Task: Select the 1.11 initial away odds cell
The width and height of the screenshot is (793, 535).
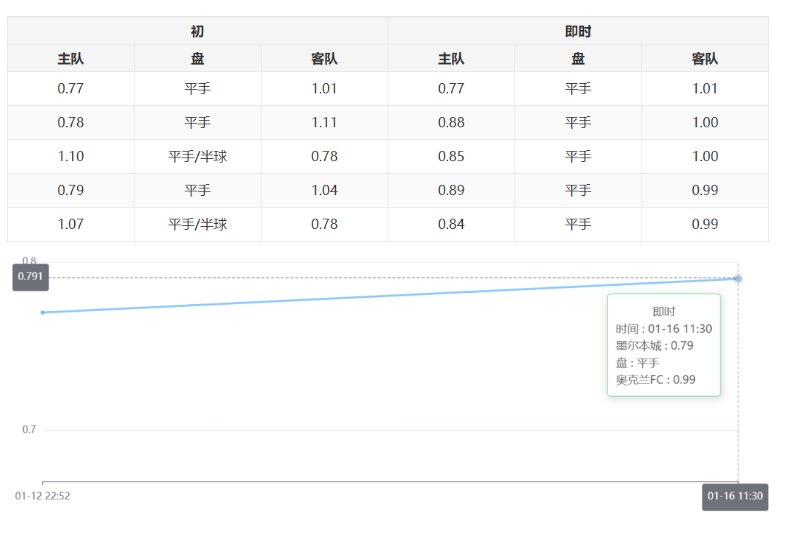Action: tap(324, 123)
